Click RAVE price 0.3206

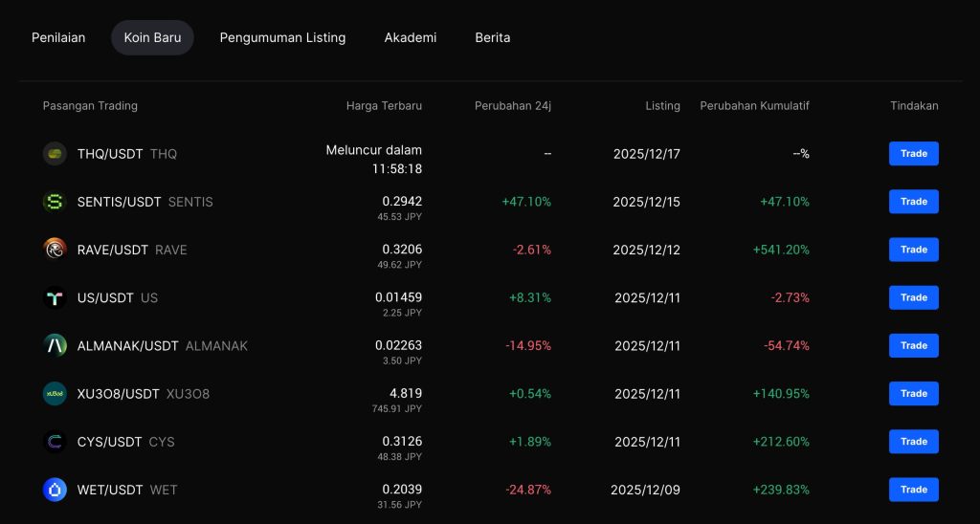(x=402, y=250)
